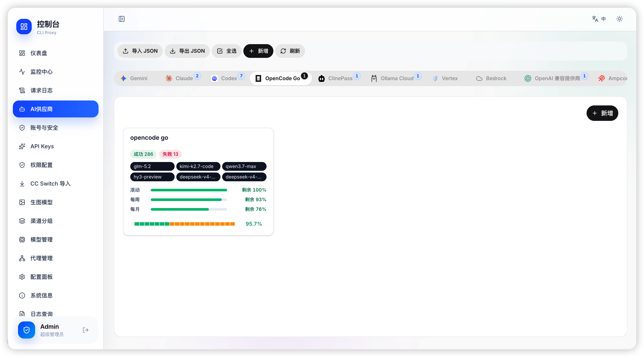644x357 pixels.
Task: Click the 控制台 dashboard logo icon
Action: coord(24,27)
